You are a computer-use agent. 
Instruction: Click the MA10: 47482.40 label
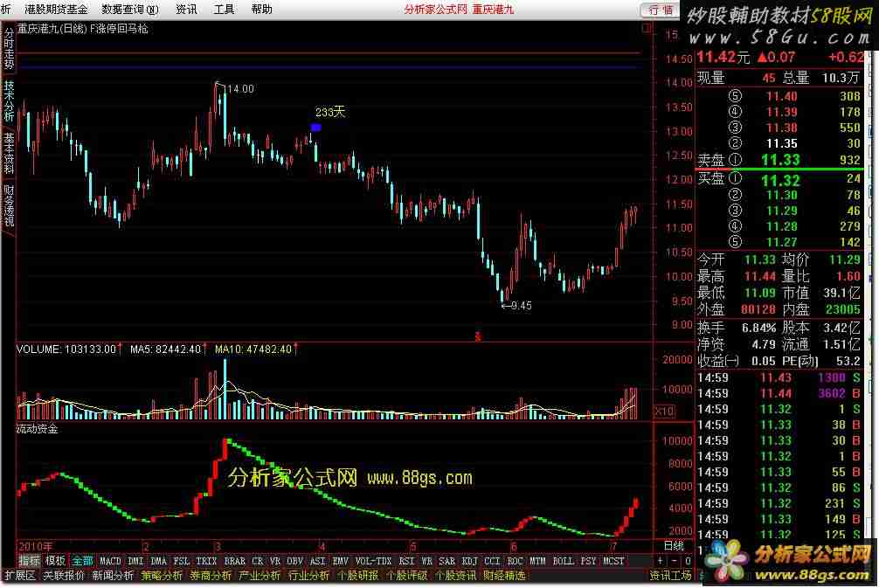[253, 349]
